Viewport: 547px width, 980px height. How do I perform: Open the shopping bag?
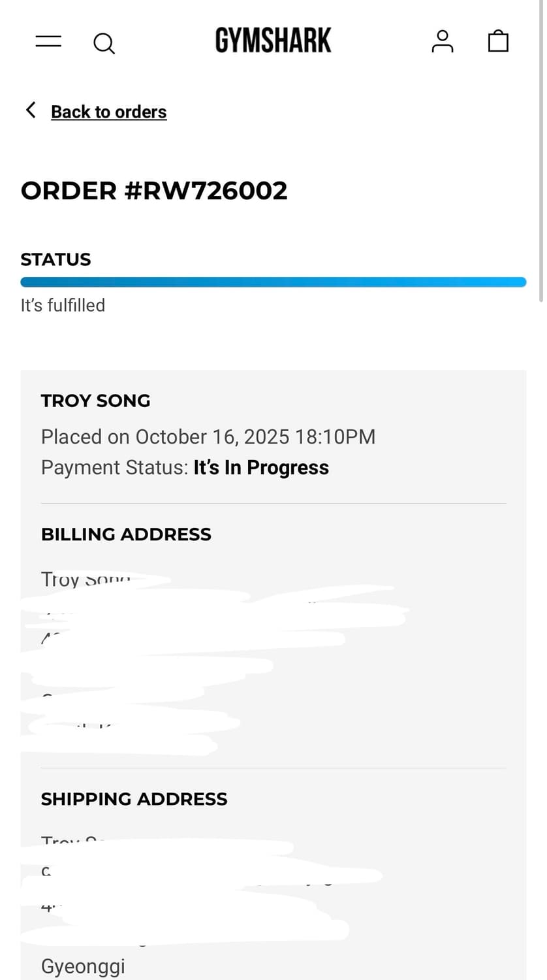click(x=498, y=41)
